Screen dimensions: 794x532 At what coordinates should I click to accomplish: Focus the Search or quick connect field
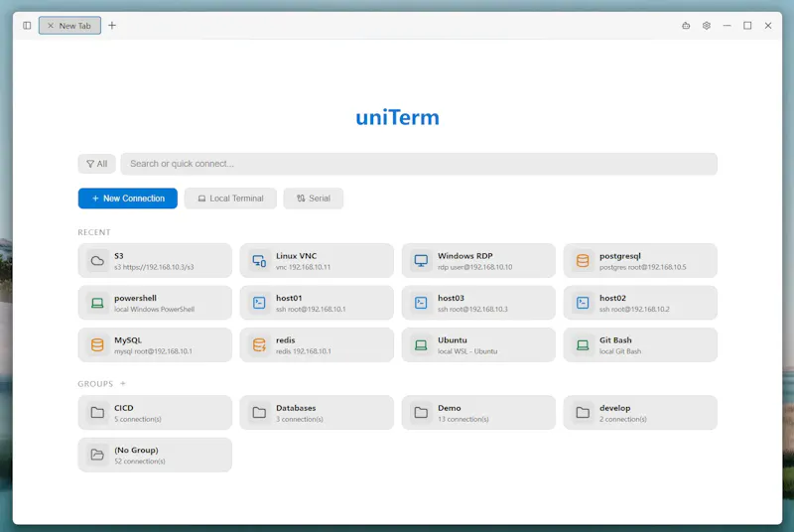coord(419,164)
